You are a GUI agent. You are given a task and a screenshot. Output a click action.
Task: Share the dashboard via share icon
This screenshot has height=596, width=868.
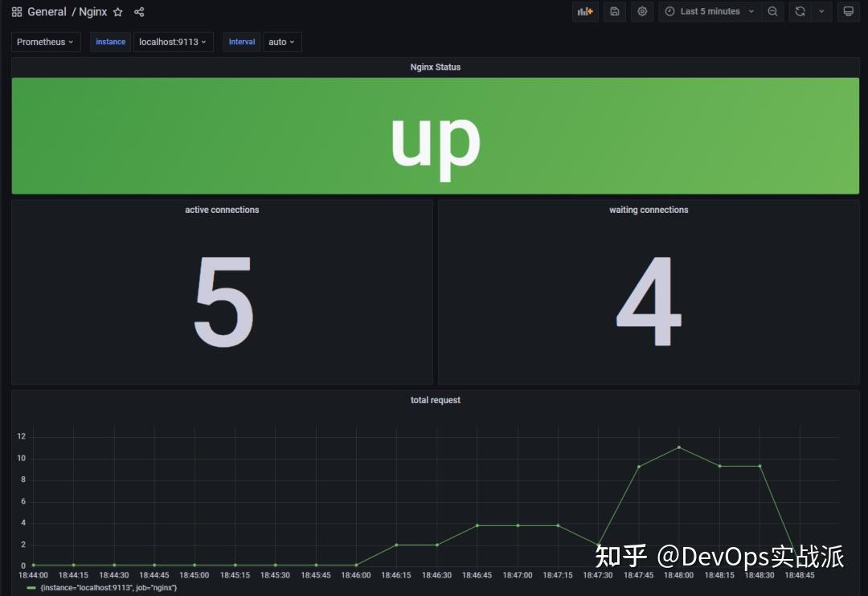(139, 11)
